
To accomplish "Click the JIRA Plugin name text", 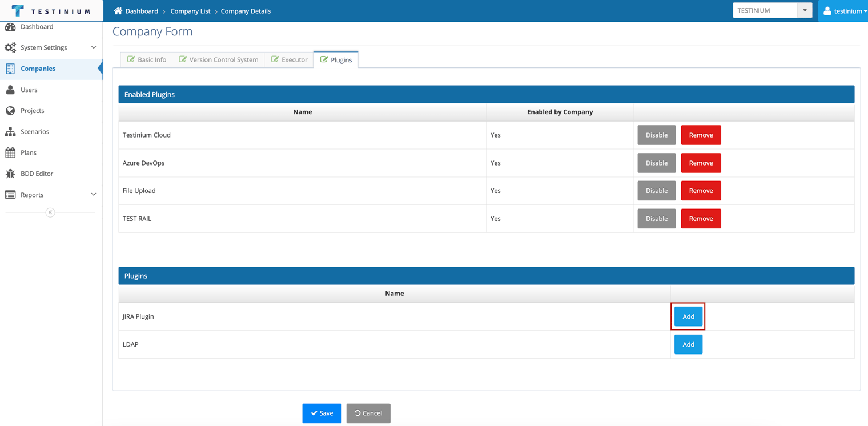I will click(x=138, y=316).
